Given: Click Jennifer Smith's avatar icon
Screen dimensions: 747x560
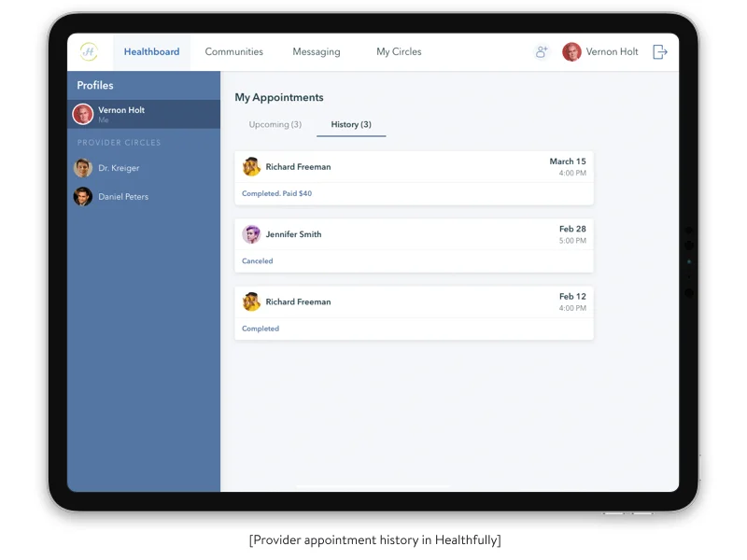Looking at the screenshot, I should tap(251, 234).
